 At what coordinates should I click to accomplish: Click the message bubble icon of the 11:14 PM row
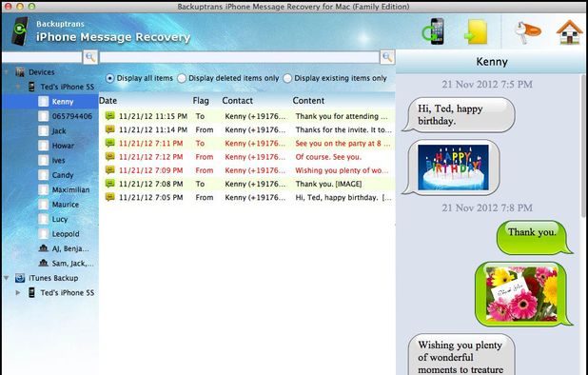(x=109, y=129)
